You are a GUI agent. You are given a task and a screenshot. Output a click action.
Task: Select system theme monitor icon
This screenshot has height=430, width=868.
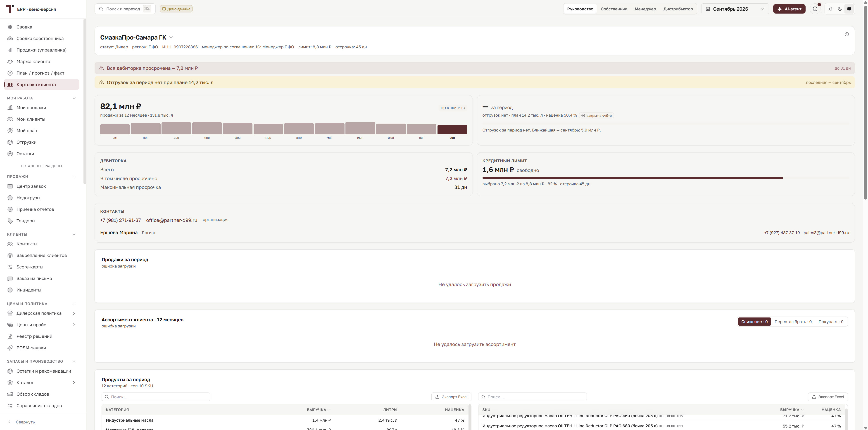(849, 9)
